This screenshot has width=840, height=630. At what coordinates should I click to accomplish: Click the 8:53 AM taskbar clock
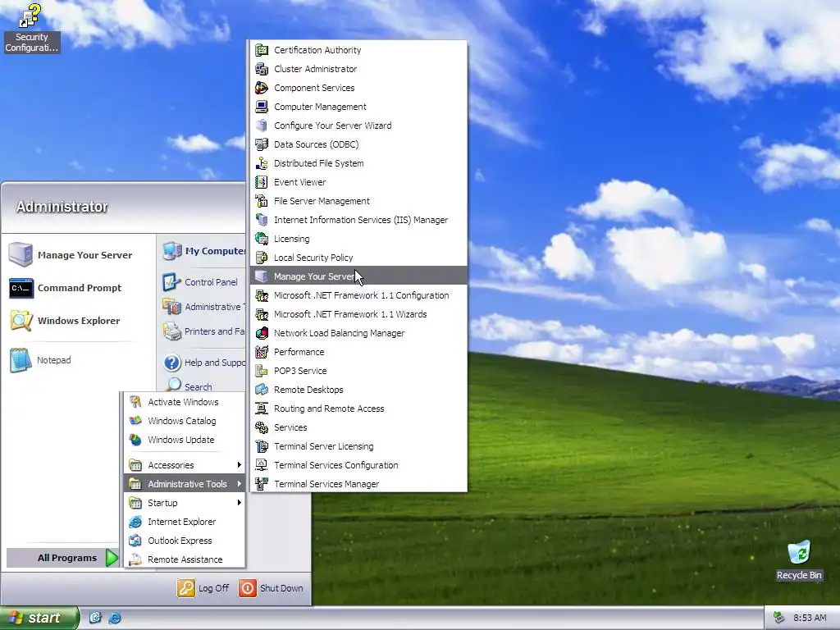810,619
